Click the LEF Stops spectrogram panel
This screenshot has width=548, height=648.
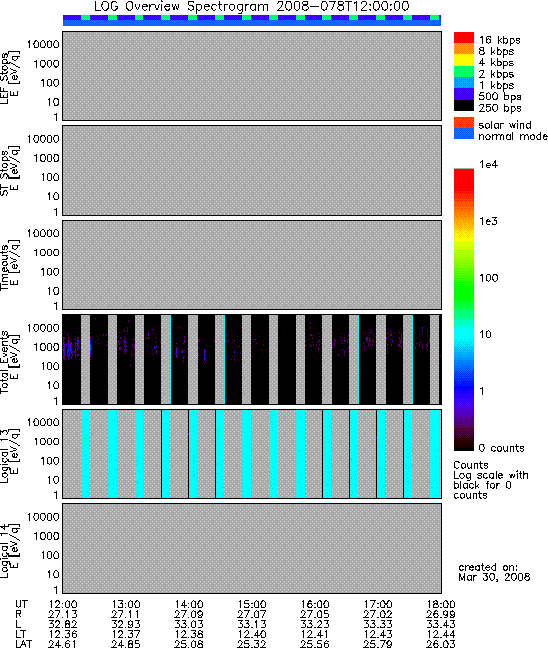pyautogui.click(x=252, y=76)
